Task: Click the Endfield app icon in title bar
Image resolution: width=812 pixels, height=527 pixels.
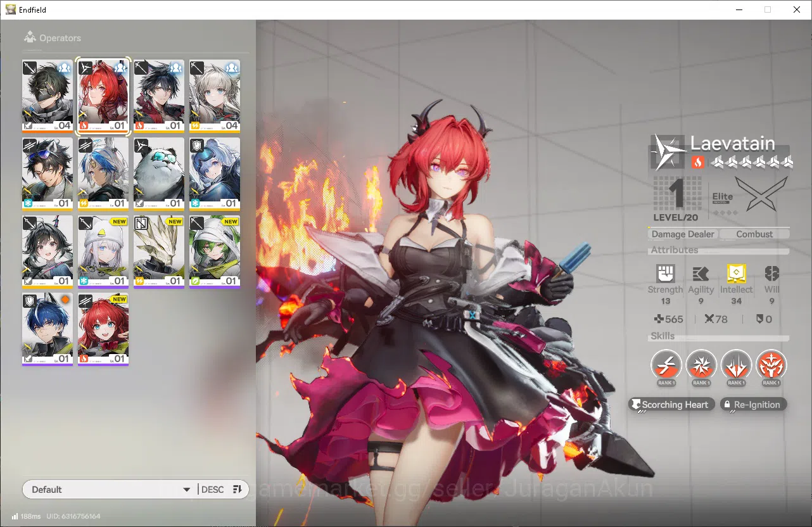Action: (11, 10)
